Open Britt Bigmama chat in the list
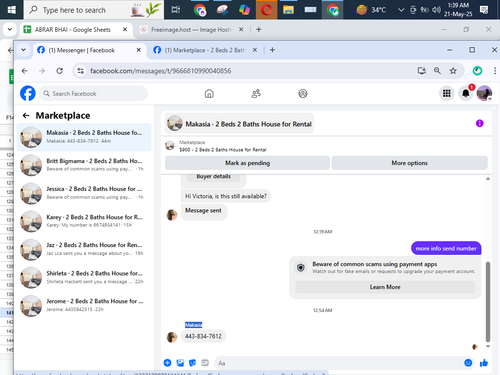This screenshot has width=500, height=375. [x=84, y=165]
